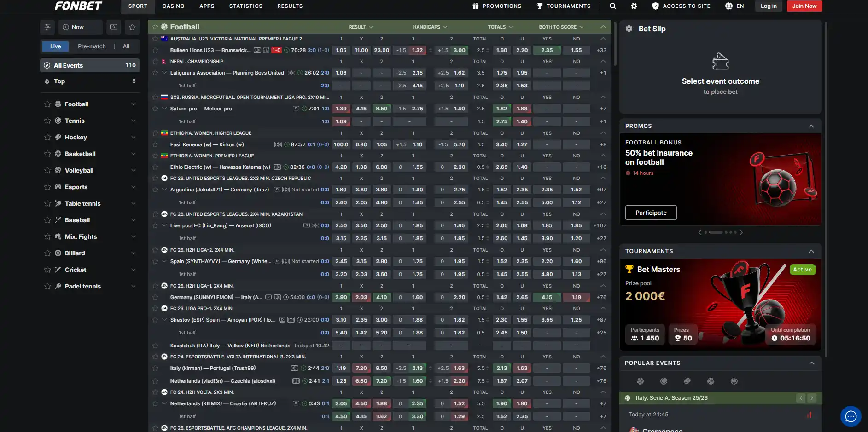Select volleyball icon in Popular Events
This screenshot has width=868, height=432.
point(734,381)
